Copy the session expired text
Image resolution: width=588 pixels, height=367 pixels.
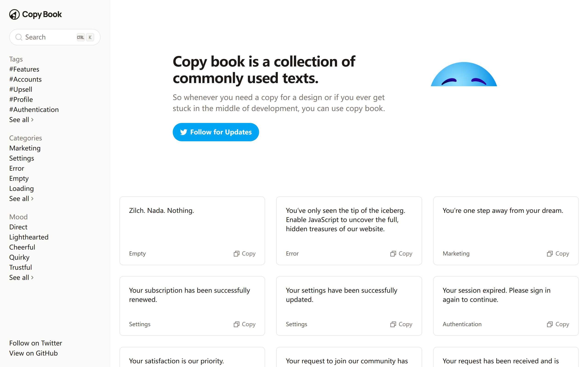[558, 324]
